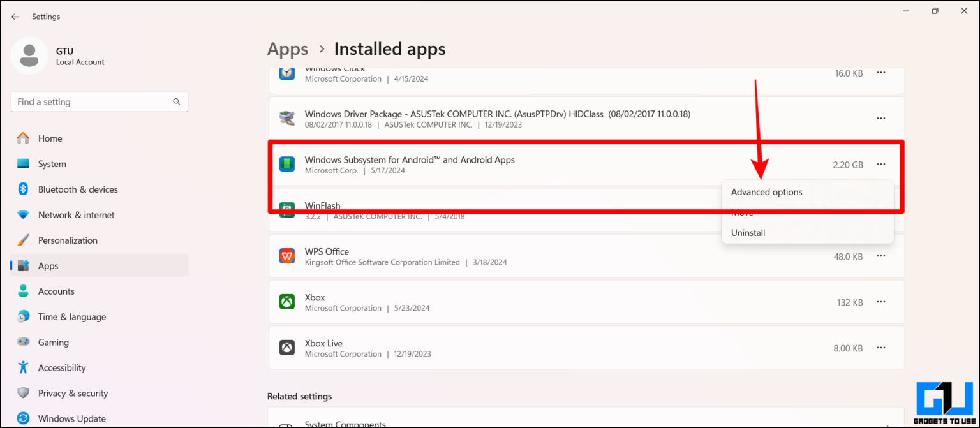Click the WPS Office app icon
This screenshot has height=428, width=980.
coord(286,255)
